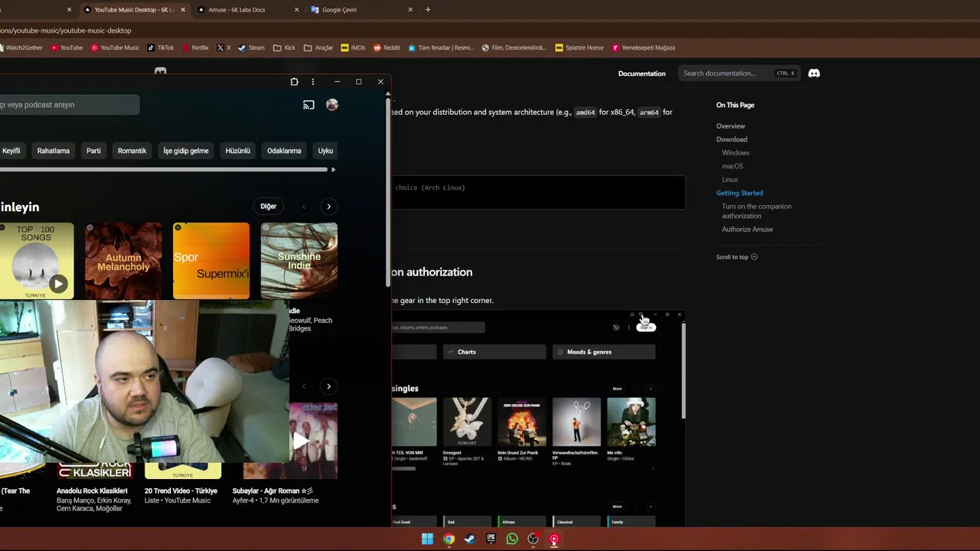The image size is (980, 551).
Task: Go to macOS section link
Action: 733,166
